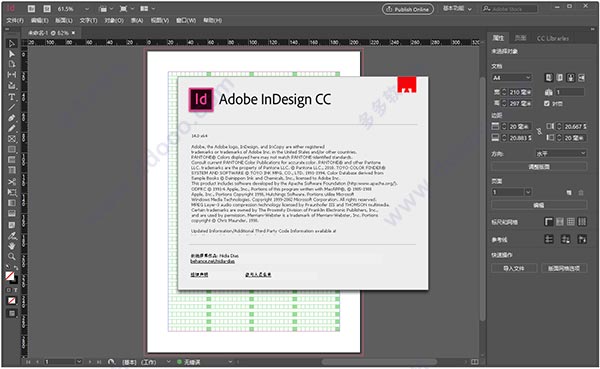Click the preflight icon in status bar
600x369 pixels.
tap(111, 361)
